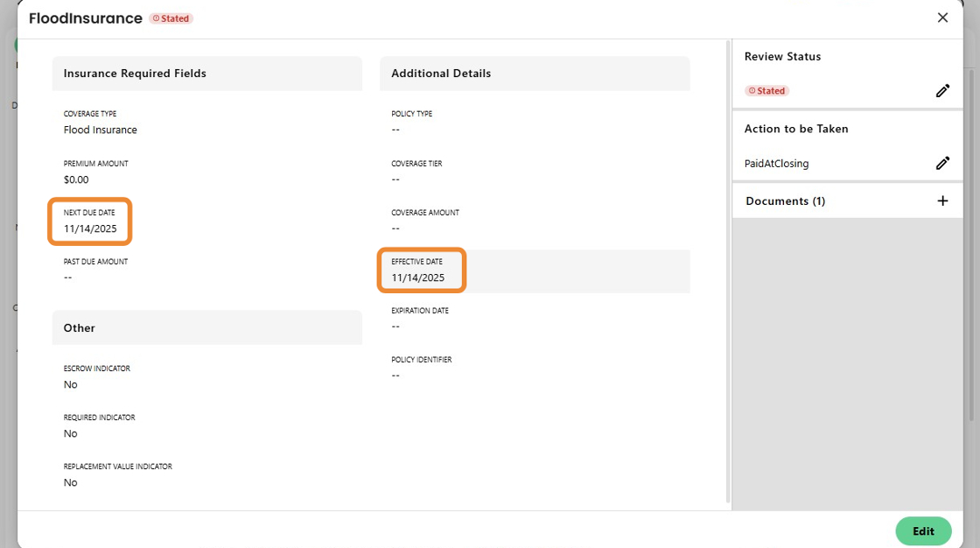
Task: Click the Premium Amount $0.00 value
Action: (76, 179)
